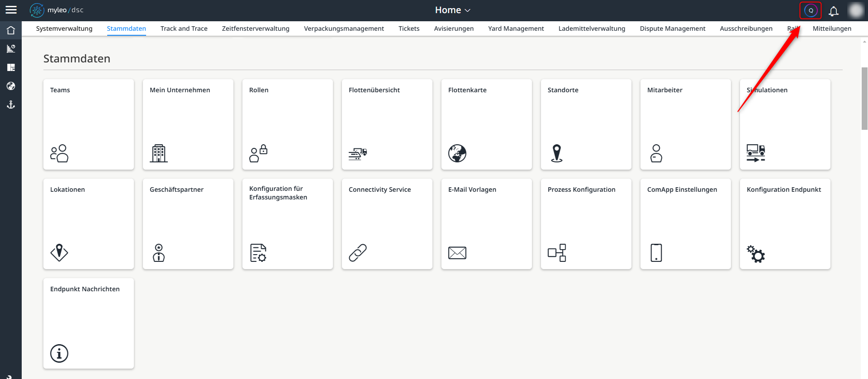
Task: Switch to Systemverwaltung tab
Action: pos(64,28)
